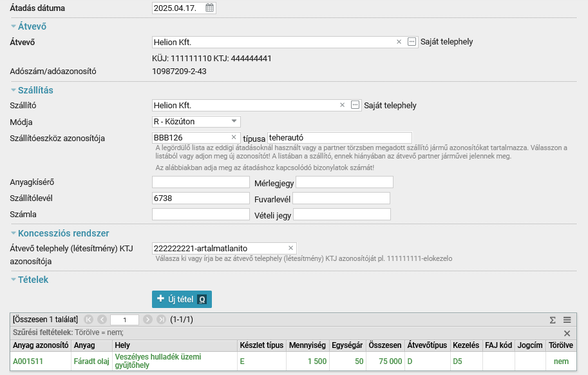
Task: Go to last page of items table
Action: 161,320
